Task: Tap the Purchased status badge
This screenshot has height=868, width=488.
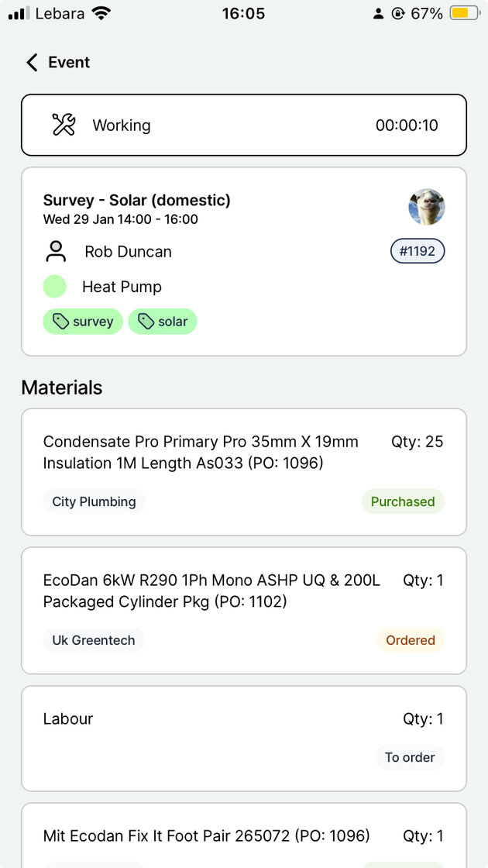Action: [x=403, y=501]
